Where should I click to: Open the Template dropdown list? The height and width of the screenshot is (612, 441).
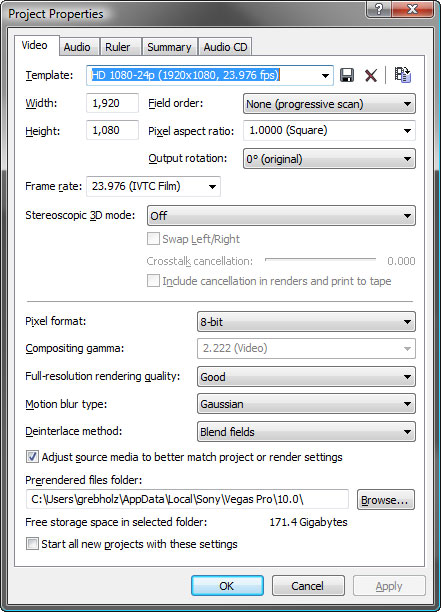tap(325, 75)
